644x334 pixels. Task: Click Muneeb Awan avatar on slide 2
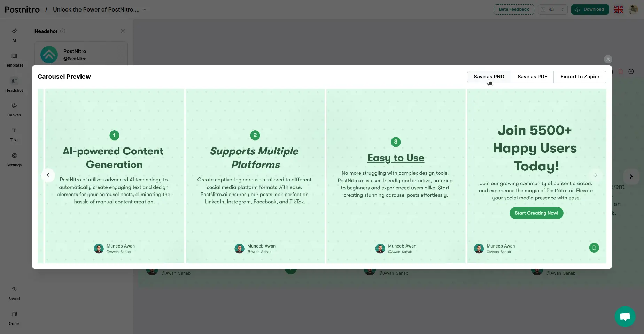[x=240, y=249]
